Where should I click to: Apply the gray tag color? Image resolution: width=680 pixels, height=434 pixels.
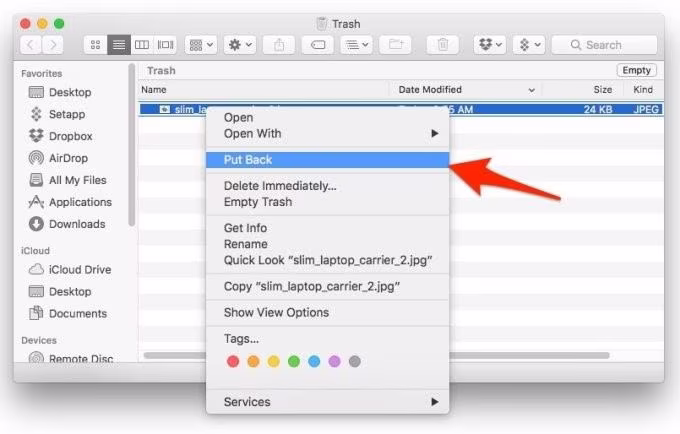355,361
